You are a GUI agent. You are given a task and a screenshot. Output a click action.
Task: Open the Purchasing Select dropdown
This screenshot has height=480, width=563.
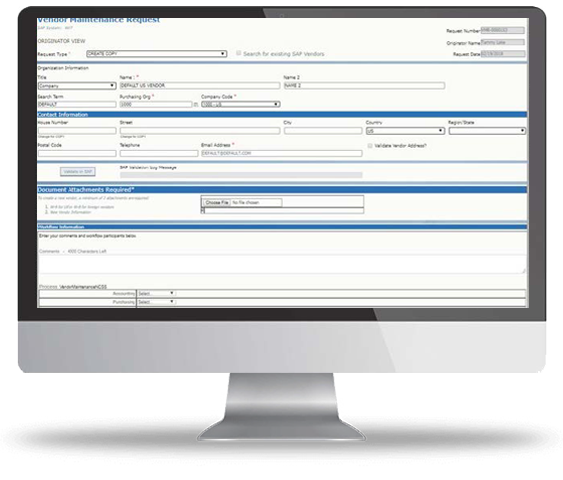[x=156, y=302]
